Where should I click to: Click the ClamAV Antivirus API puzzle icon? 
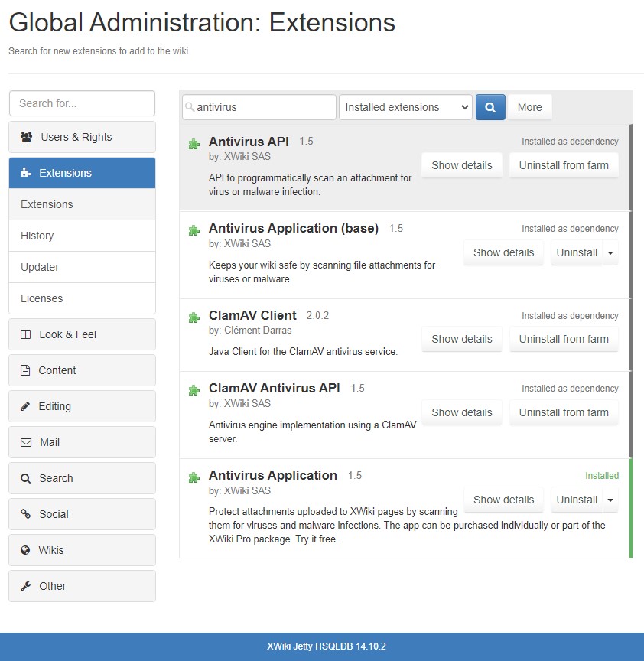[194, 390]
